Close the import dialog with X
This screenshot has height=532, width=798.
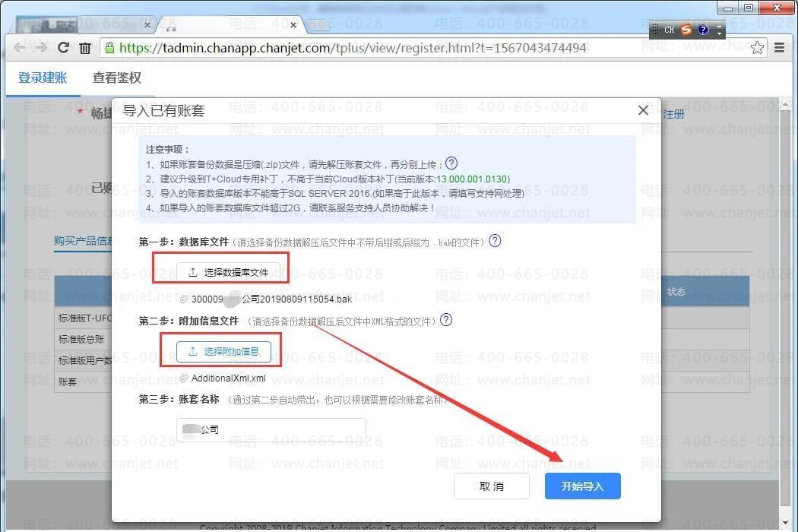click(x=643, y=110)
